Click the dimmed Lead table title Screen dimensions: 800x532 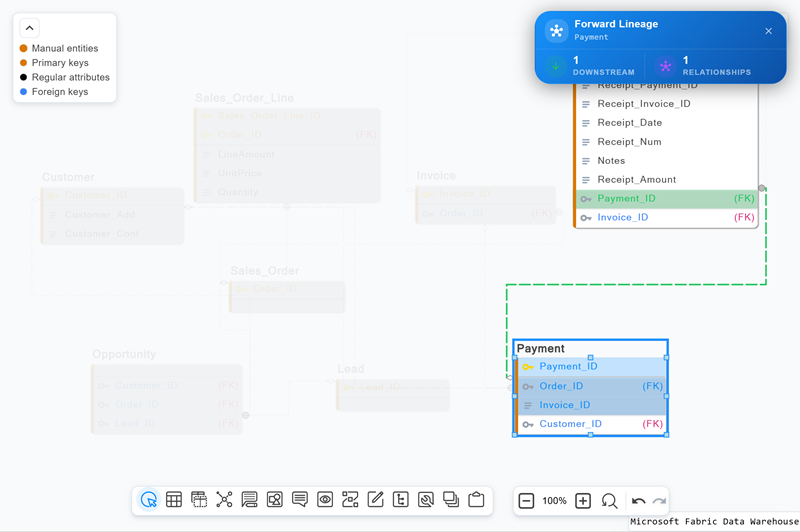351,369
